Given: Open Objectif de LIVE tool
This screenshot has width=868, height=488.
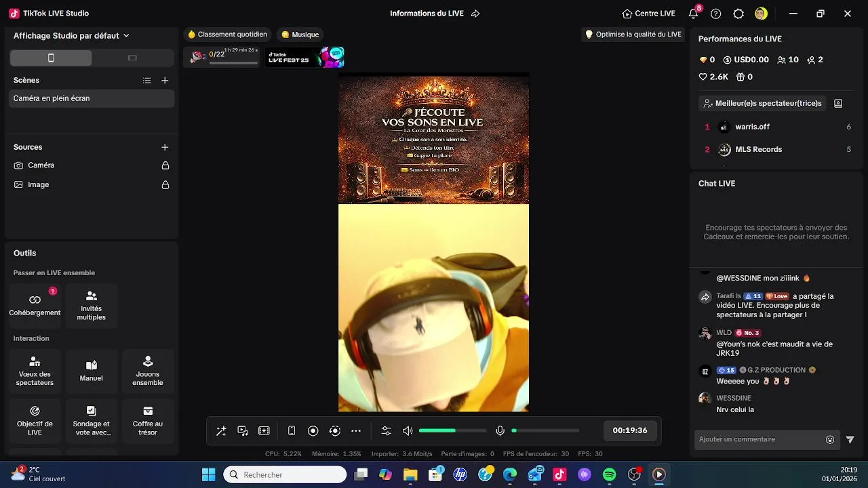Looking at the screenshot, I should pos(35,421).
